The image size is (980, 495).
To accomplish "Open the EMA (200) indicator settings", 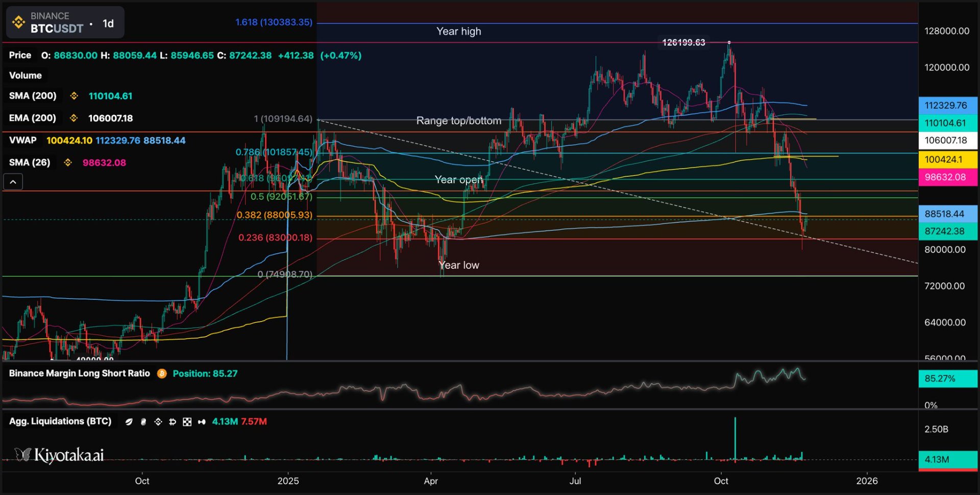I will pos(33,119).
